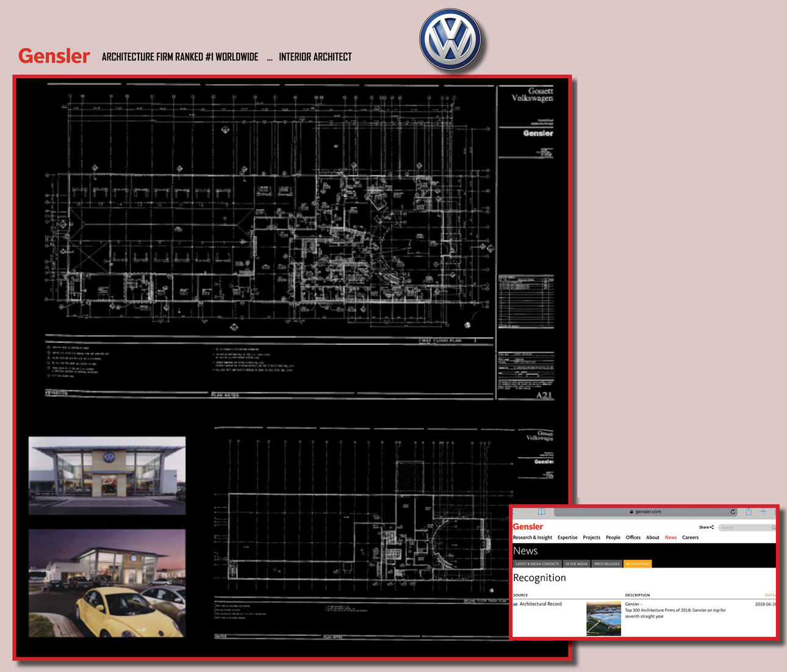Click the SOURCE column header
The image size is (787, 672).
tap(520, 595)
